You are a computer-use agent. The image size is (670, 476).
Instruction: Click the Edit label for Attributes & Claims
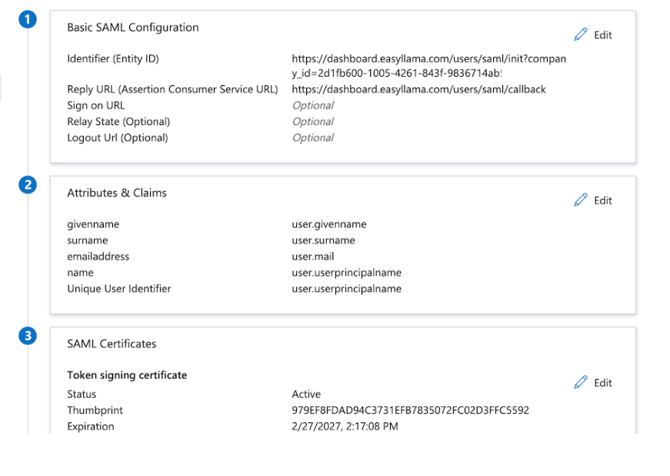pos(602,201)
